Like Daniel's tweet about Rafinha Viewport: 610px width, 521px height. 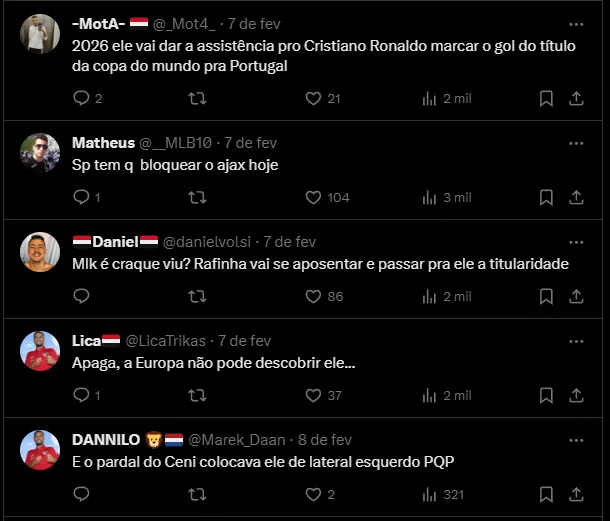pyautogui.click(x=313, y=296)
